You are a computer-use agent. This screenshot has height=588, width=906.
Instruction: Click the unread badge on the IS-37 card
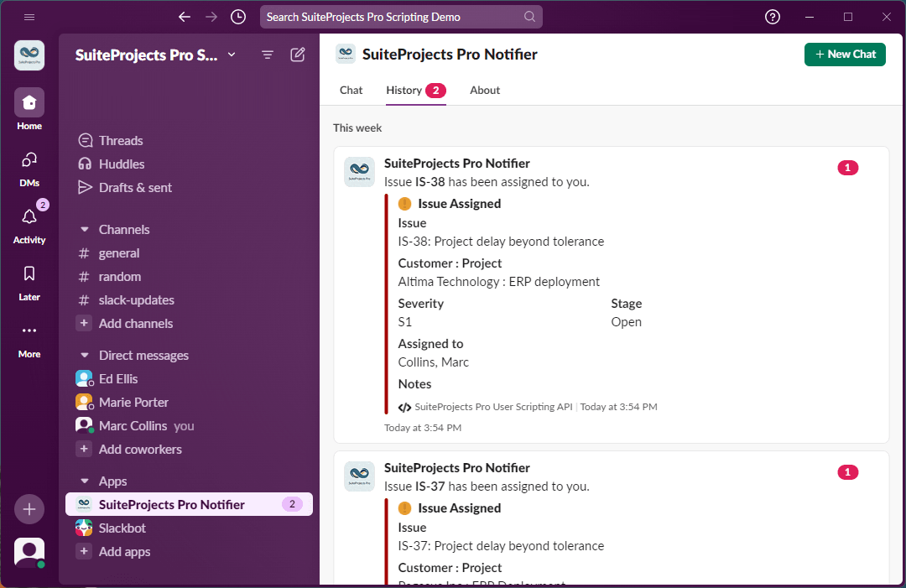[847, 472]
